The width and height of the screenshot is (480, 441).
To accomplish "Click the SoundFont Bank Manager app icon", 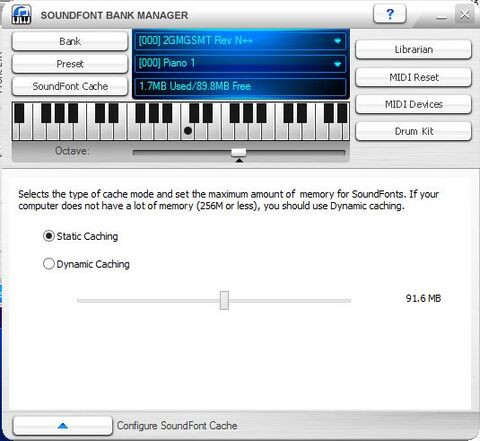I will [x=21, y=14].
